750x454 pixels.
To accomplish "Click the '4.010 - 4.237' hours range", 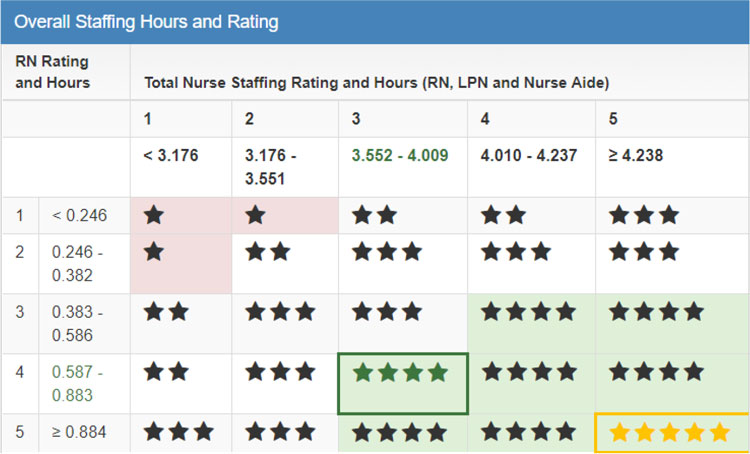I will tap(529, 155).
